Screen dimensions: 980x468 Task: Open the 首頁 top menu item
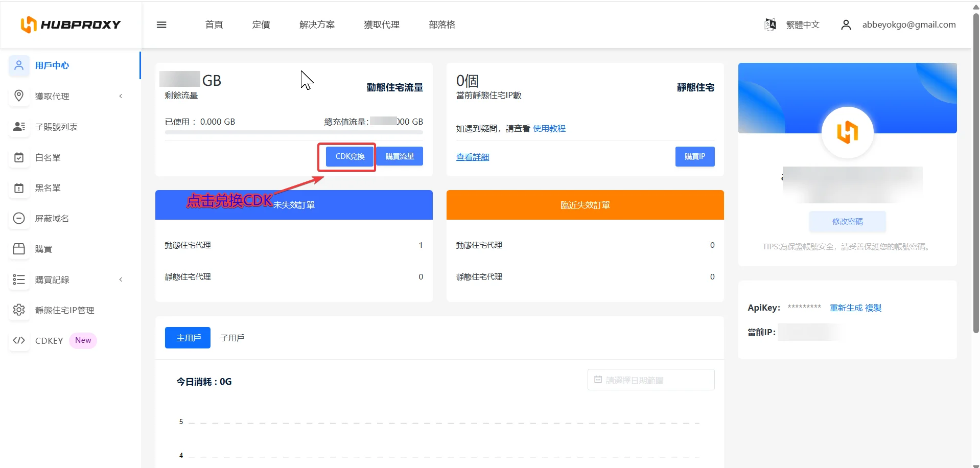[x=214, y=25]
